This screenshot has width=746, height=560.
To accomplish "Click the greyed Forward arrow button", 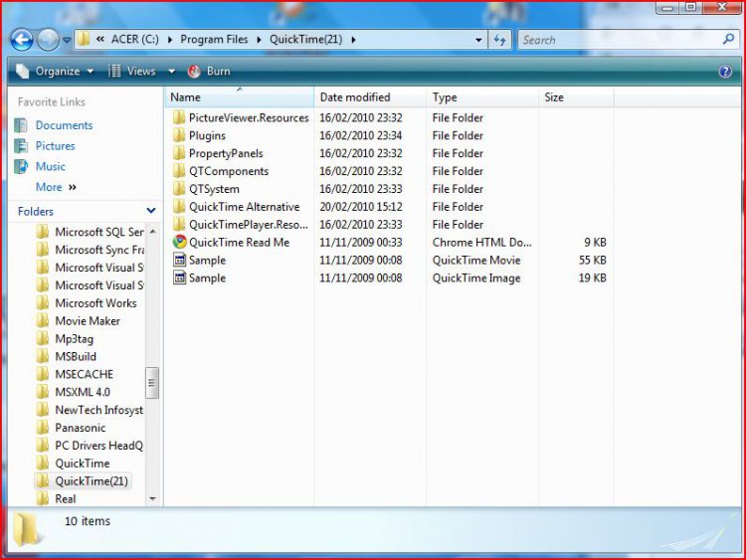I will pyautogui.click(x=48, y=40).
